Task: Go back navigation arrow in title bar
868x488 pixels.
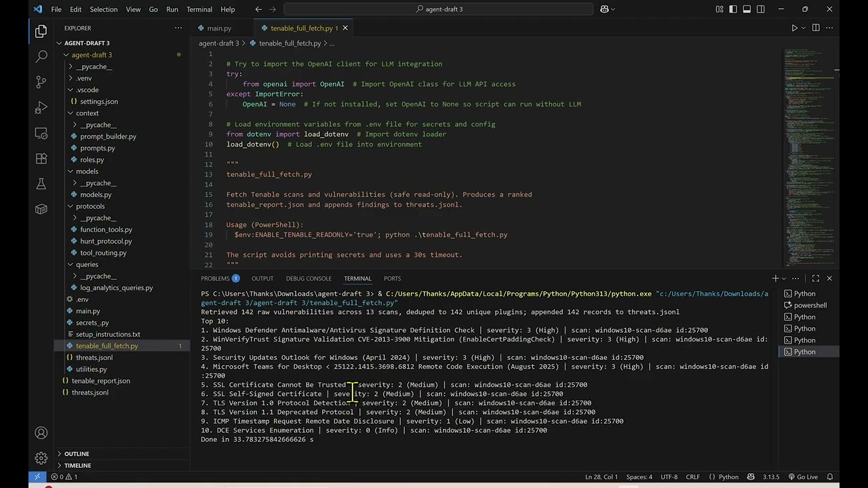Action: click(258, 9)
